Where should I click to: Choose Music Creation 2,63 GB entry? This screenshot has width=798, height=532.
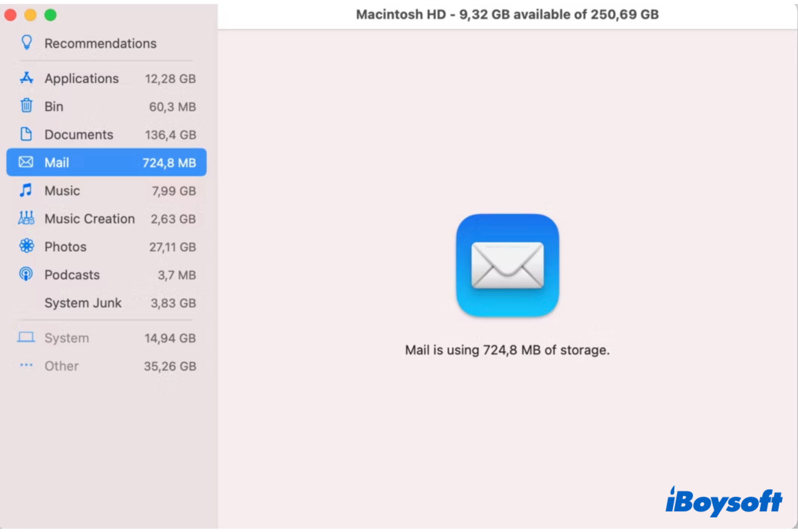coord(106,219)
